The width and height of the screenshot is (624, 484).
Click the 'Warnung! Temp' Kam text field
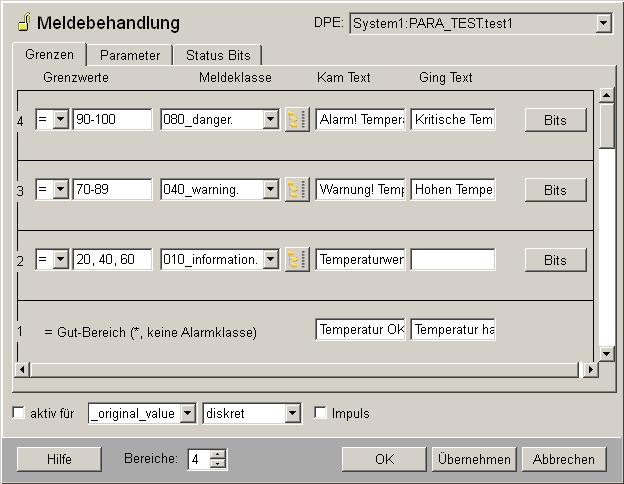point(361,189)
